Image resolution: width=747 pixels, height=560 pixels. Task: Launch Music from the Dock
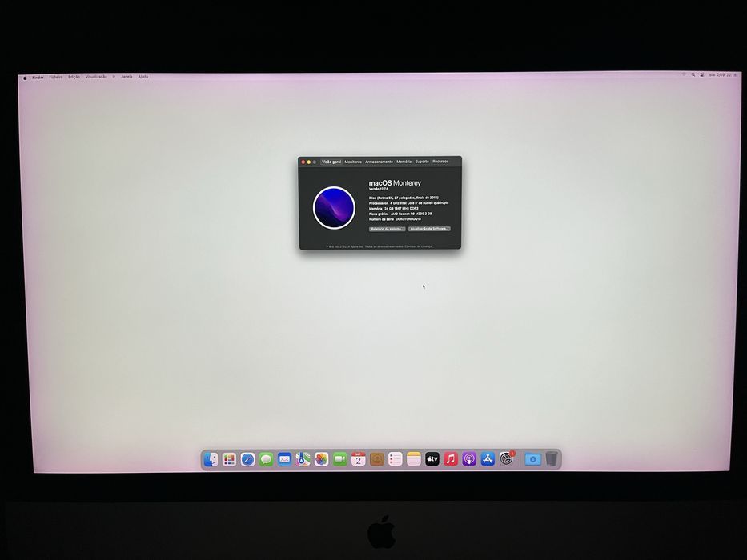click(451, 459)
